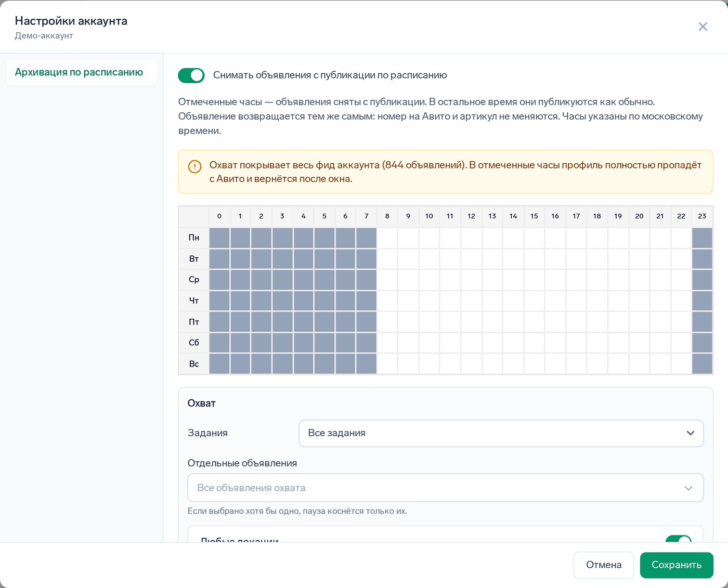Click chevron arrow in Задания dropdown
Screen dimensions: 728x588
pyautogui.click(x=691, y=433)
